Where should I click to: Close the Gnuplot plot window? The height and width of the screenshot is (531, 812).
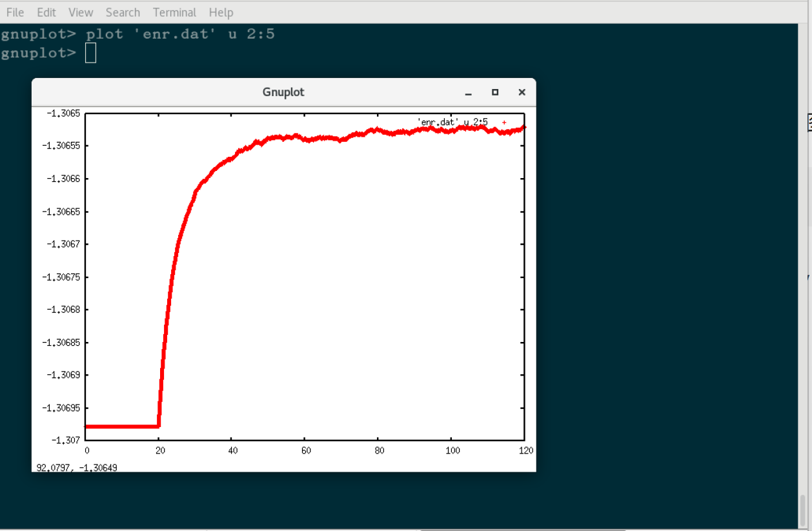point(522,92)
